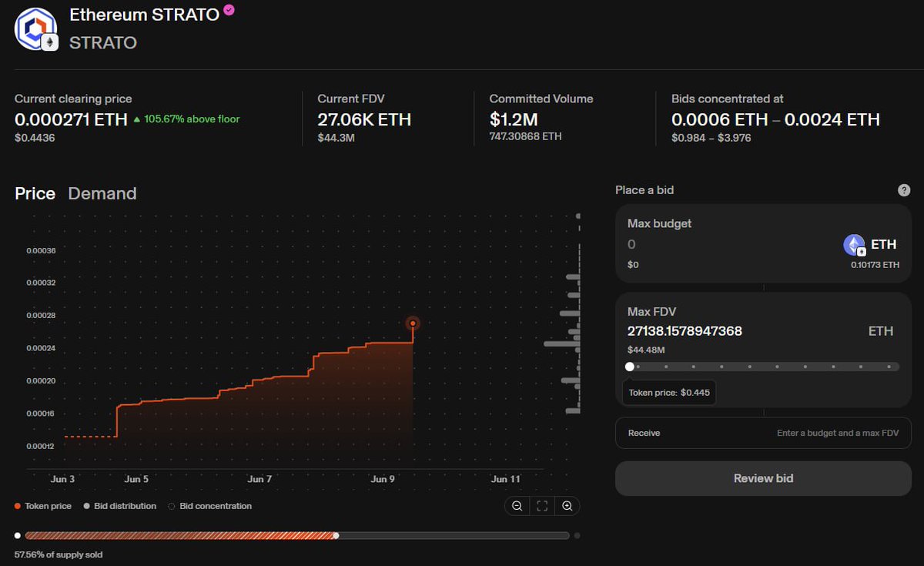Screen dimensions: 924x566
Task: Toggle the Bid concentration legend
Action: [x=210, y=506]
